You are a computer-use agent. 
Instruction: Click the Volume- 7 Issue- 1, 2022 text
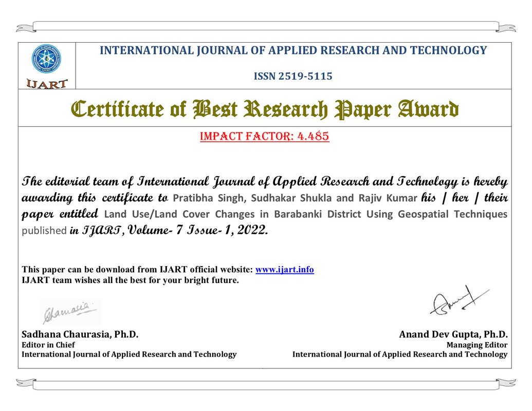197,230
